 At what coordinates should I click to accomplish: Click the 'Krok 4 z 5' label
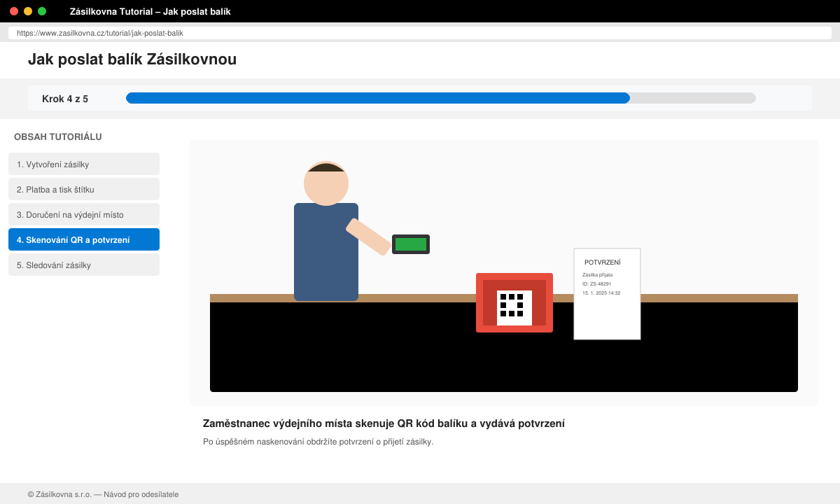point(65,99)
